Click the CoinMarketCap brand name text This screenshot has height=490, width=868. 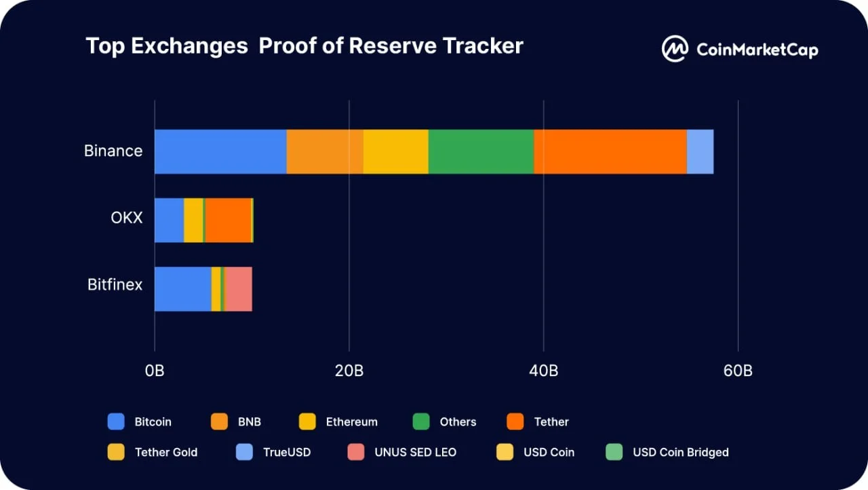pos(757,50)
